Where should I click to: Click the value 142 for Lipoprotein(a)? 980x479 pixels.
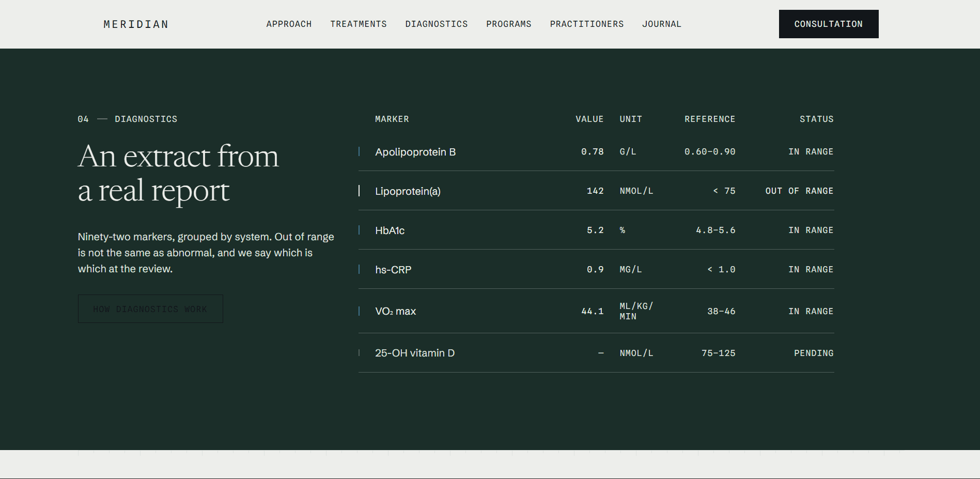point(595,191)
